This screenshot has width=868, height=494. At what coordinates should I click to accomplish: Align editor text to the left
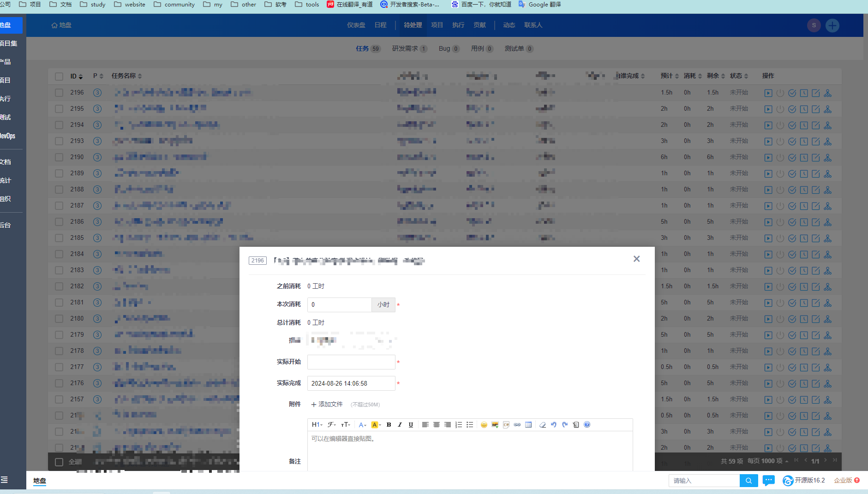click(x=425, y=425)
